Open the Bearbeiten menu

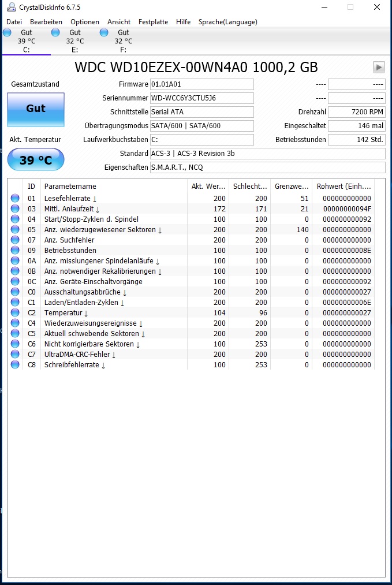(46, 22)
